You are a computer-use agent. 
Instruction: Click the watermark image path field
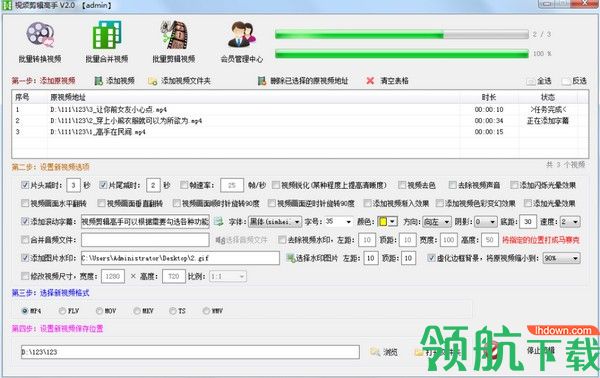pyautogui.click(x=180, y=258)
